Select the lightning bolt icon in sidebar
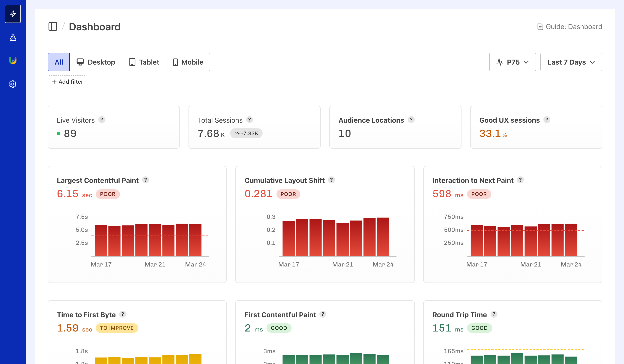Viewport: 624px width, 364px height. [x=13, y=14]
